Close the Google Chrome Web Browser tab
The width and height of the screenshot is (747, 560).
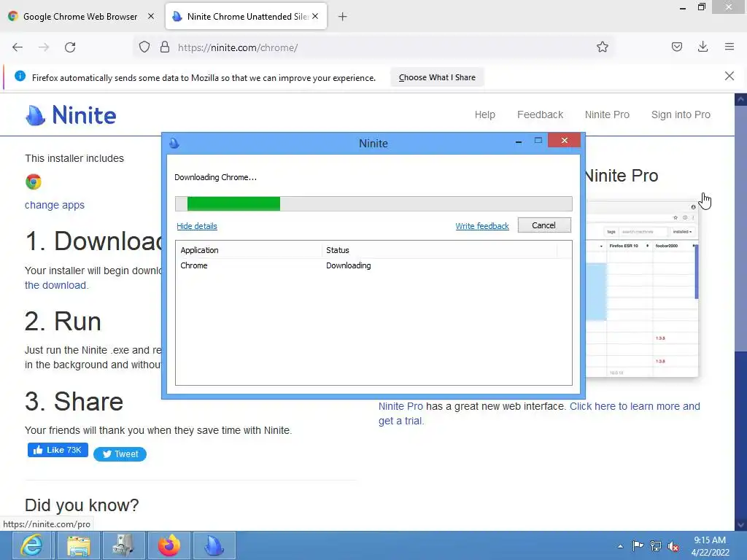[151, 16]
